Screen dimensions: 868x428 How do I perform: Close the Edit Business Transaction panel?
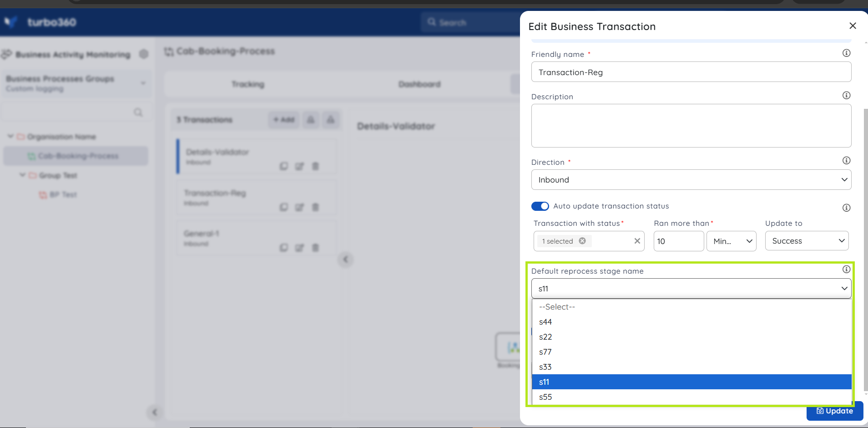point(853,26)
